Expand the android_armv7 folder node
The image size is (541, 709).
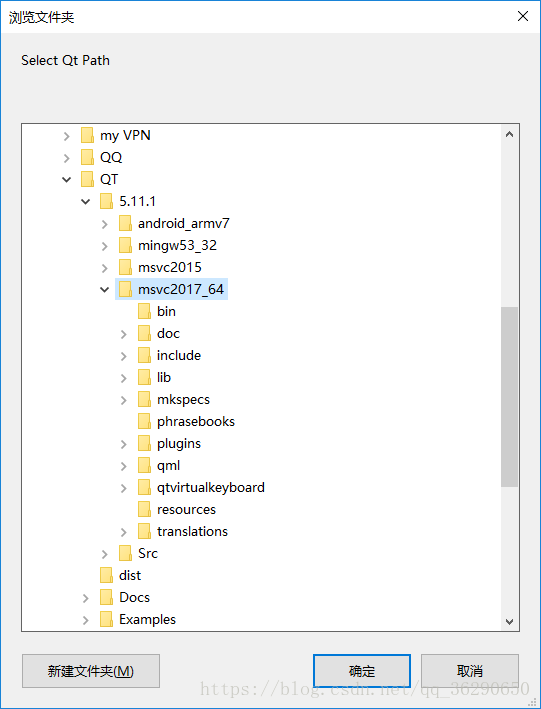(x=105, y=224)
